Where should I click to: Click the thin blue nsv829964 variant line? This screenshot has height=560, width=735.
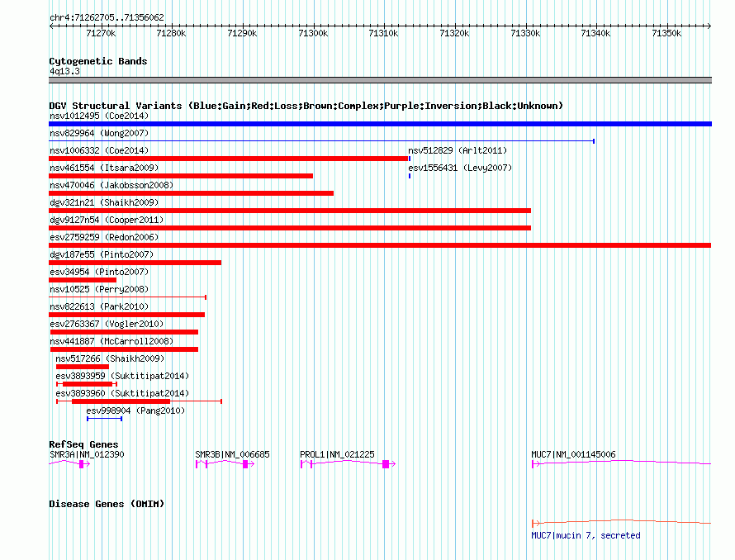click(321, 141)
